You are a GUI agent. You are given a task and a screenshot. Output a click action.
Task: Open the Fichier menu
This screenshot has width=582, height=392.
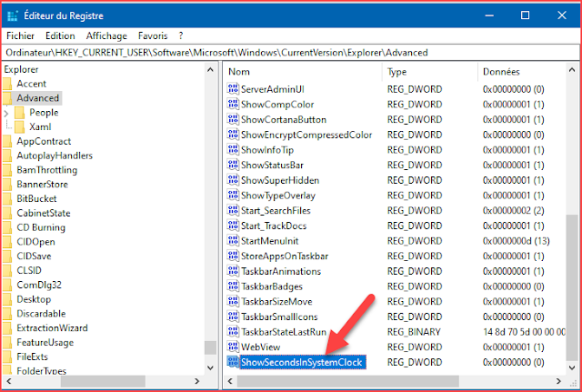coord(20,36)
